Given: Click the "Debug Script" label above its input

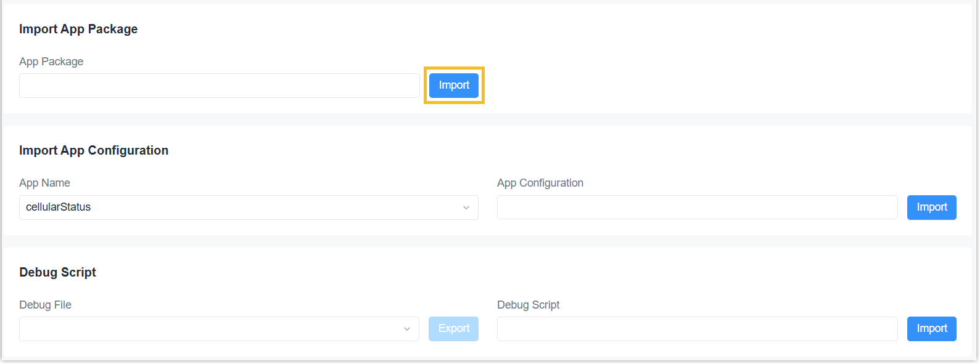Looking at the screenshot, I should coord(529,305).
